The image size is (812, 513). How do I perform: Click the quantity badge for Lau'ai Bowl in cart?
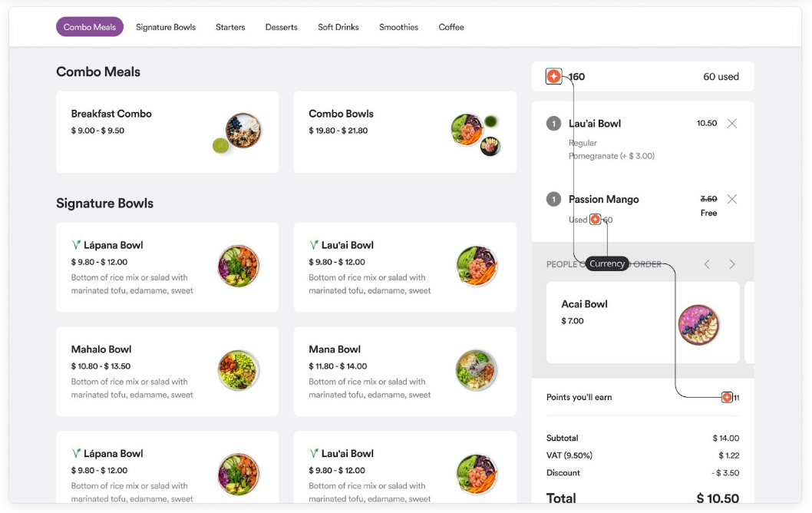point(553,124)
